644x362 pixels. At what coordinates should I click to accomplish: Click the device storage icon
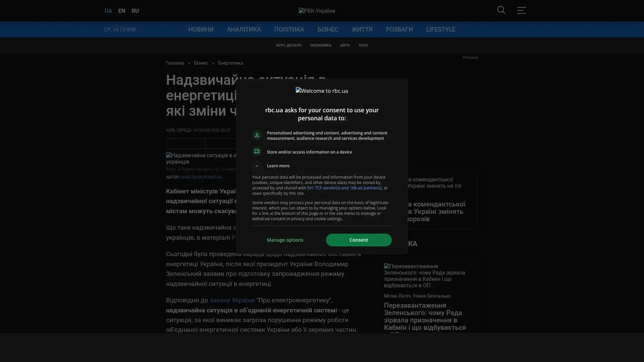pyautogui.click(x=257, y=152)
